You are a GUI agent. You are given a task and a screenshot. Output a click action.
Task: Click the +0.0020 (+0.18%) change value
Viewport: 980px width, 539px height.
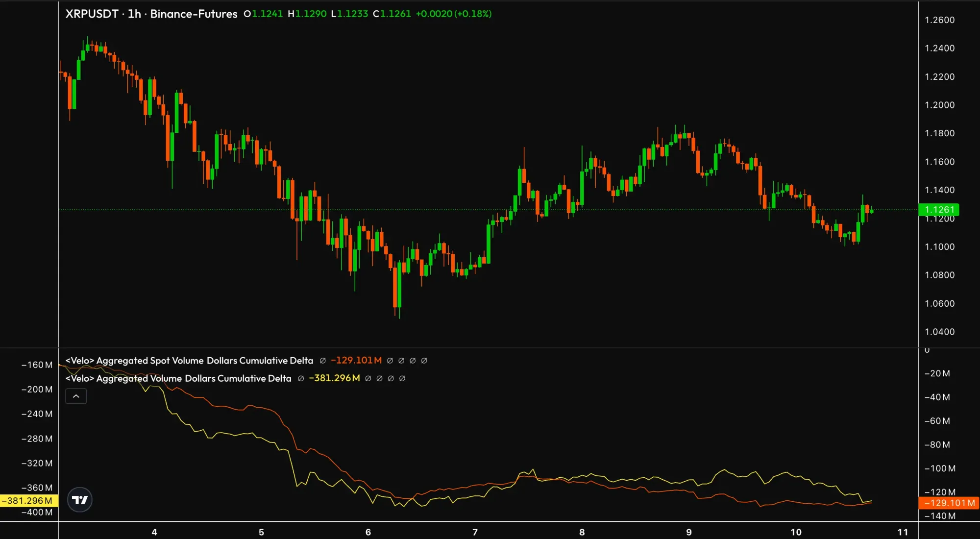click(454, 14)
